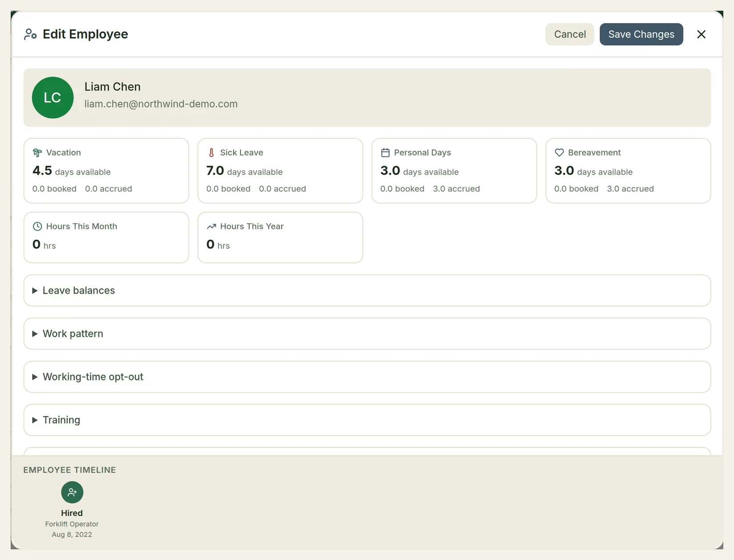Click the Hired timeline marker icon

pyautogui.click(x=72, y=492)
